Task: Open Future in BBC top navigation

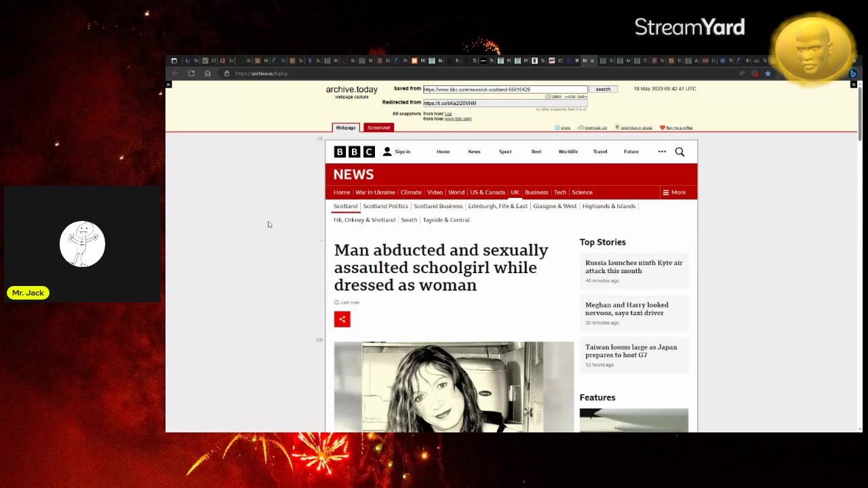Action: click(x=631, y=152)
